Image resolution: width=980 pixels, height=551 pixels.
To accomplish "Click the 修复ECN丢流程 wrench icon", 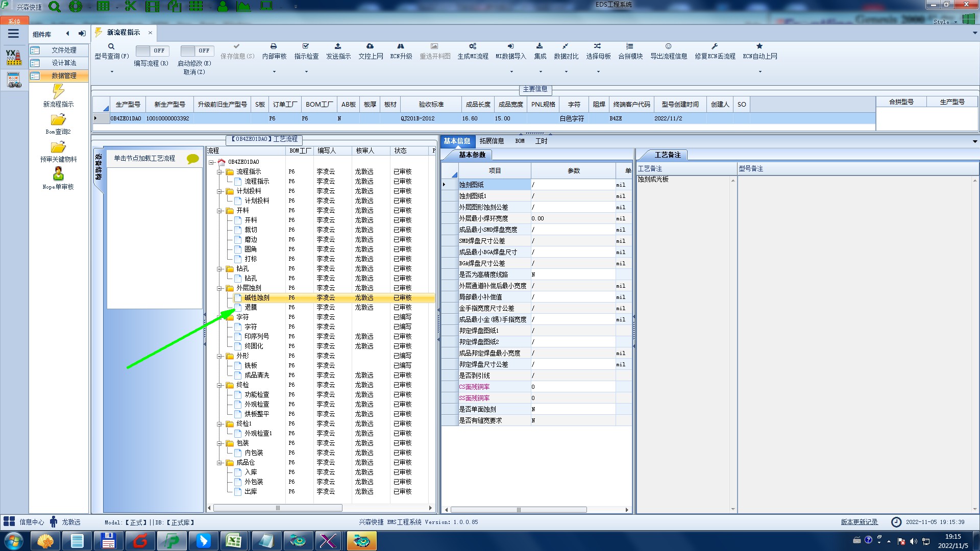I will point(715,46).
